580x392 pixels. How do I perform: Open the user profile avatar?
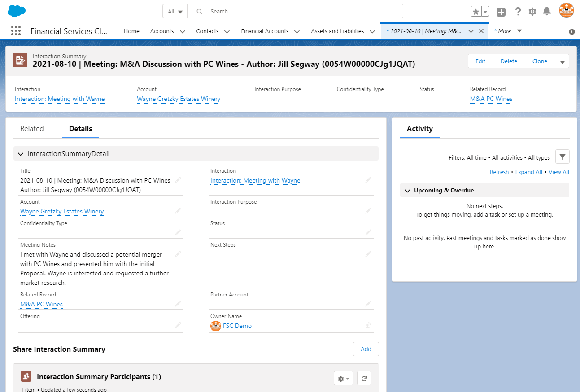point(566,11)
